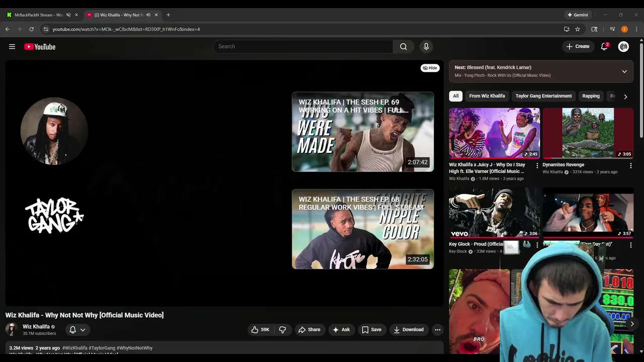Like the video with 59K likes
Image resolution: width=644 pixels, height=362 pixels.
261,330
